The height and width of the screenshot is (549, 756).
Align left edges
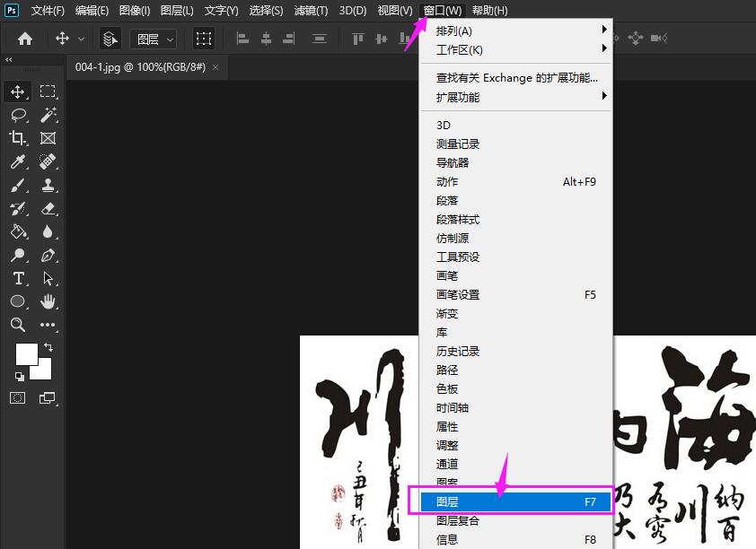242,39
